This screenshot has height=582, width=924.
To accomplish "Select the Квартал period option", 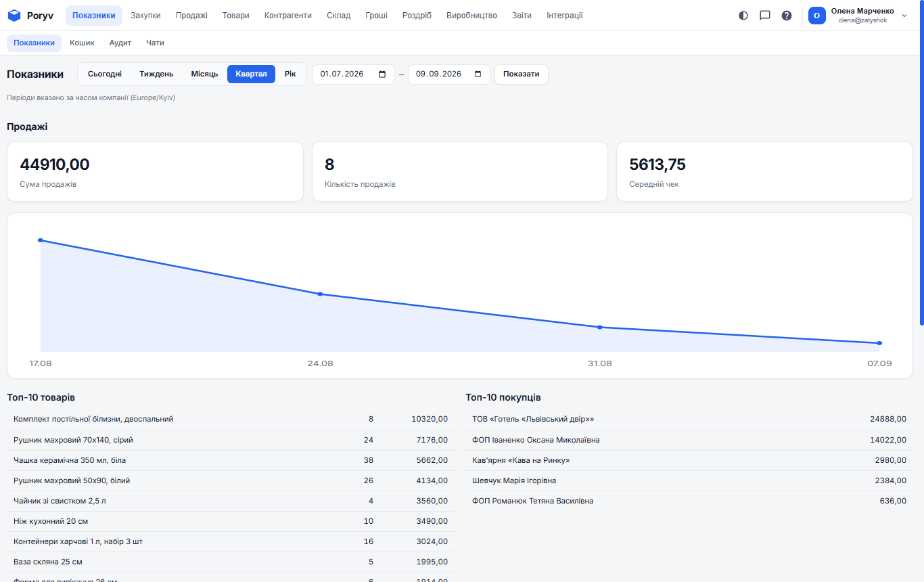I will click(251, 74).
